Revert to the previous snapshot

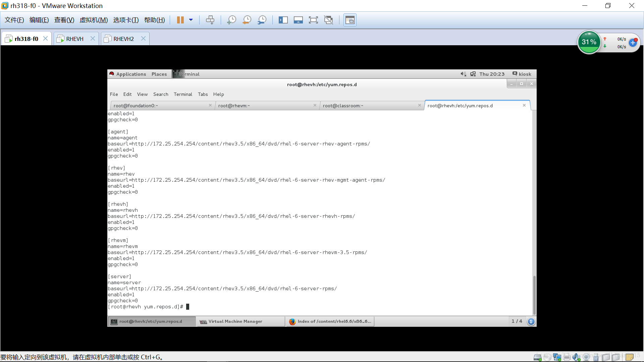click(x=247, y=20)
